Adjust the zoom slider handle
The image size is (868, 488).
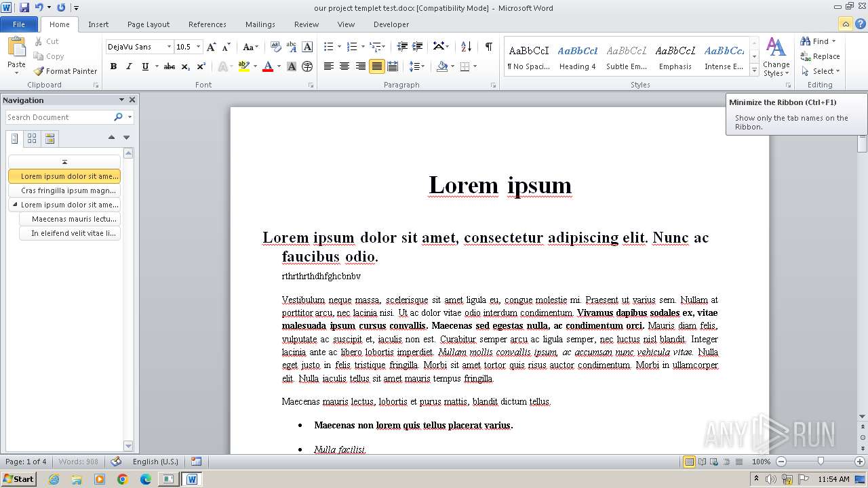821,462
